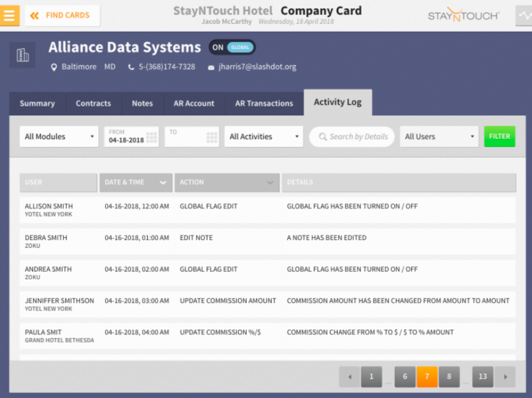Viewport: 532px width, 398px height.
Task: Click the empty TO date field
Action: tap(192, 137)
